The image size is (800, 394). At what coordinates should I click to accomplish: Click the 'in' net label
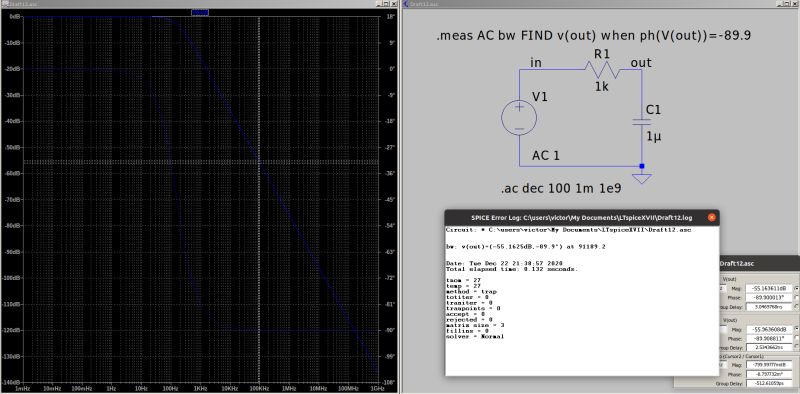coord(536,63)
